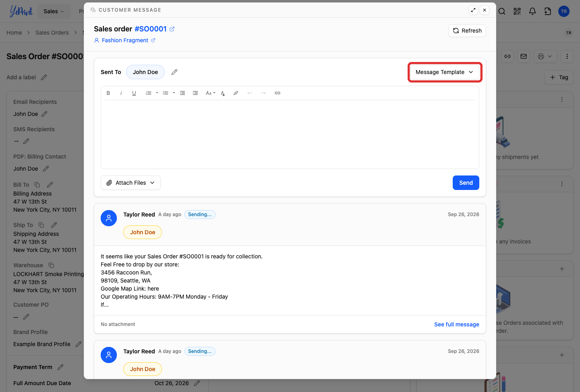Pick a text color in editor
Screen dimensions: 580x392
point(223,93)
